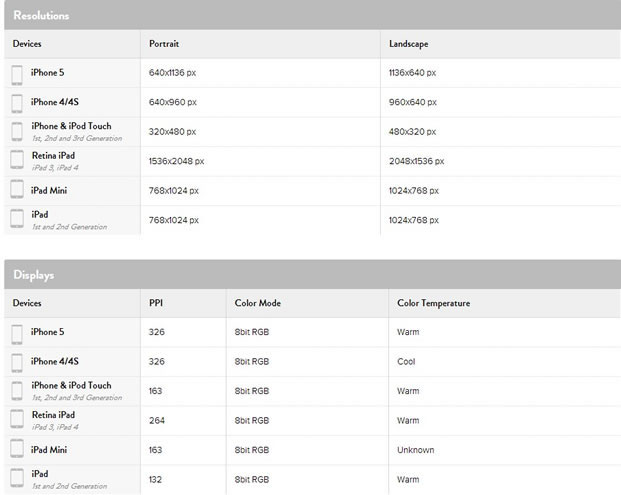Select iPhone 5 color temperature Warm
Screen dimensions: 621x495
pos(408,332)
